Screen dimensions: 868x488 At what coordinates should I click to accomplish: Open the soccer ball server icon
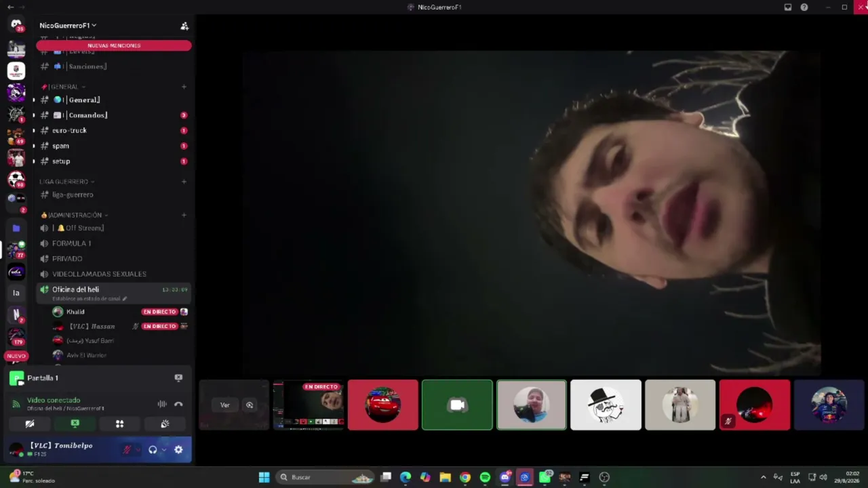(x=16, y=180)
